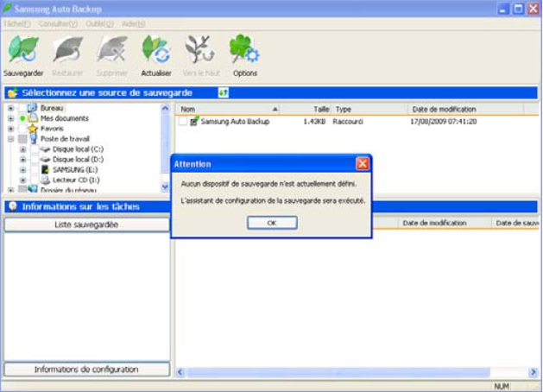Expand the Bureau tree node
This screenshot has width=543, height=392.
pos(10,108)
